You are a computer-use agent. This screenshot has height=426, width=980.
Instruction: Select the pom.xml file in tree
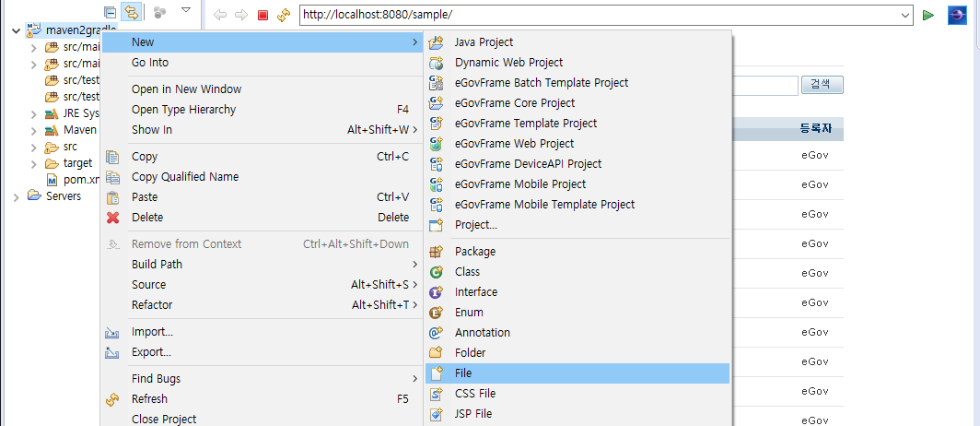pos(81,180)
